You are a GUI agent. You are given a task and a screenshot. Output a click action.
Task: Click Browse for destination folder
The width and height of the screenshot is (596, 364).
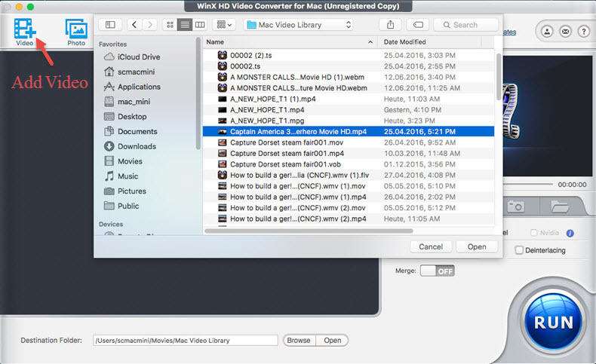[299, 341]
